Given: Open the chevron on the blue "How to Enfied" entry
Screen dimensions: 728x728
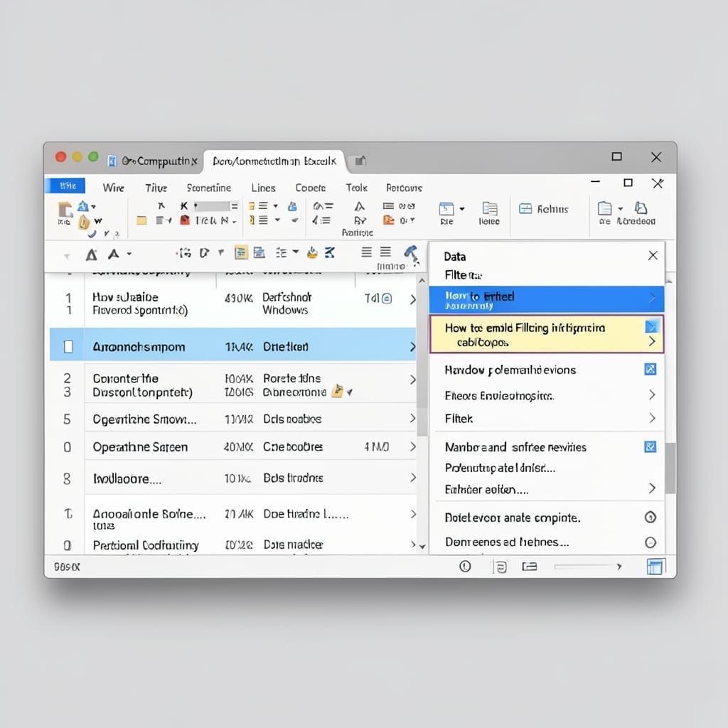Looking at the screenshot, I should coord(653,298).
